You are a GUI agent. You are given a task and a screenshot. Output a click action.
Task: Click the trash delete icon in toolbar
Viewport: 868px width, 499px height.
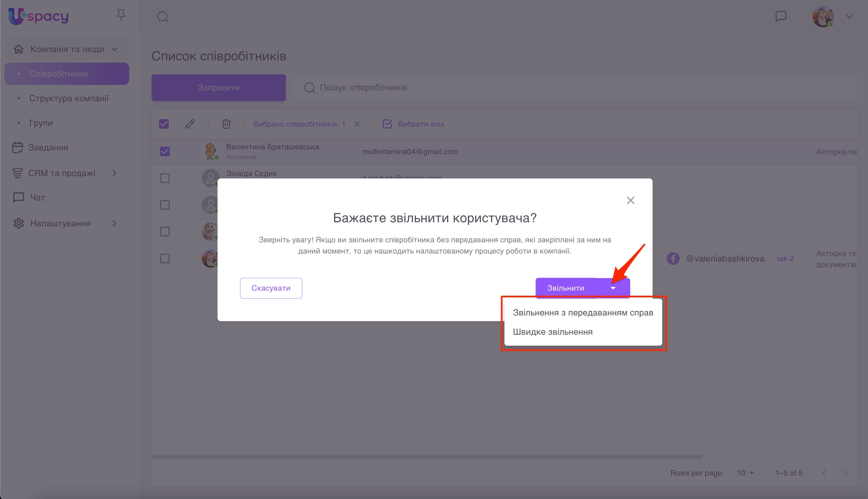pyautogui.click(x=226, y=124)
